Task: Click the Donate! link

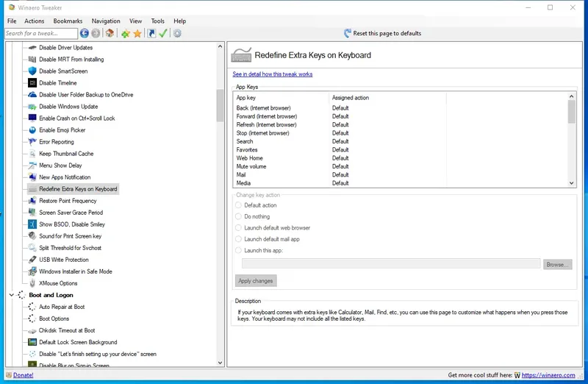Action: coord(24,375)
